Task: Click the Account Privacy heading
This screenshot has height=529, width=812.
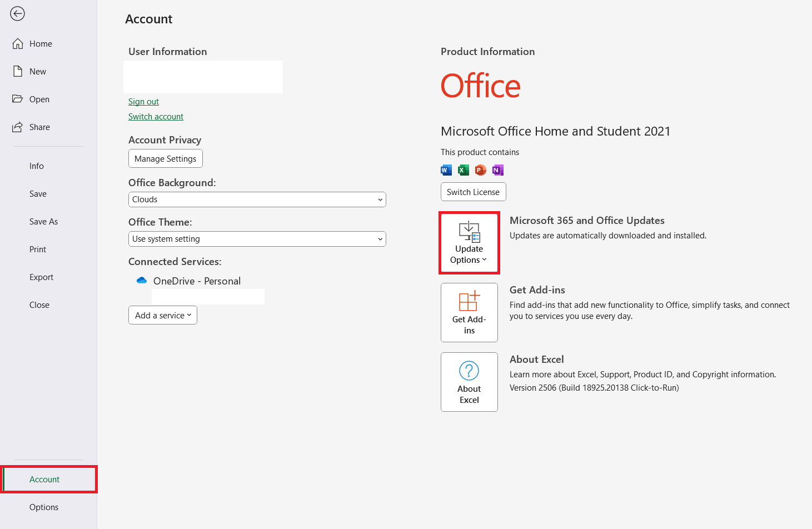Action: point(165,140)
